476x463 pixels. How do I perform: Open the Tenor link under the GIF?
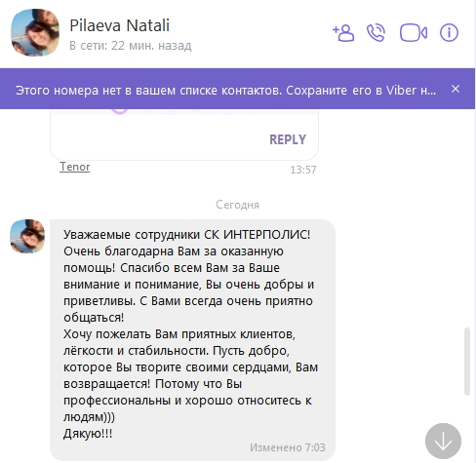click(x=75, y=167)
